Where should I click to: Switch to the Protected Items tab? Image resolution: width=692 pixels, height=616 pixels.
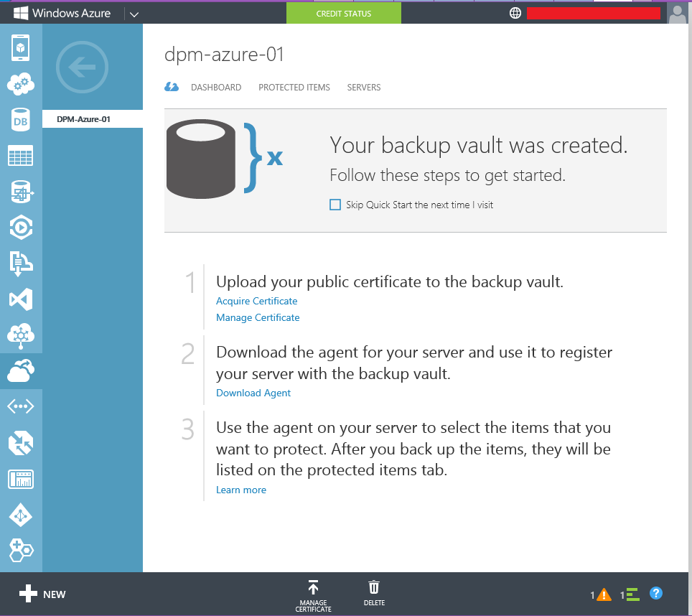(294, 88)
